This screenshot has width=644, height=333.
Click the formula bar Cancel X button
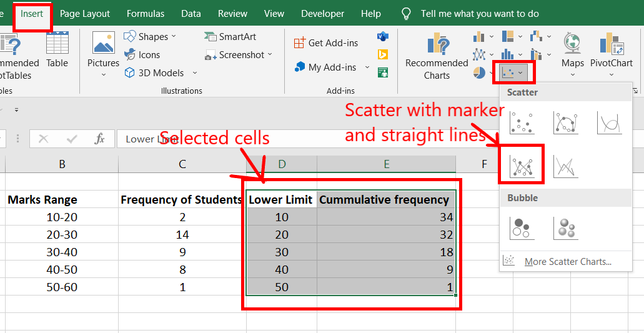pos(43,139)
